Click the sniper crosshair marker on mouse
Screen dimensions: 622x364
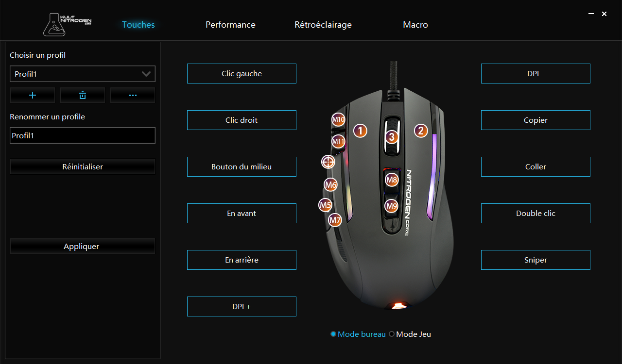[x=328, y=162]
